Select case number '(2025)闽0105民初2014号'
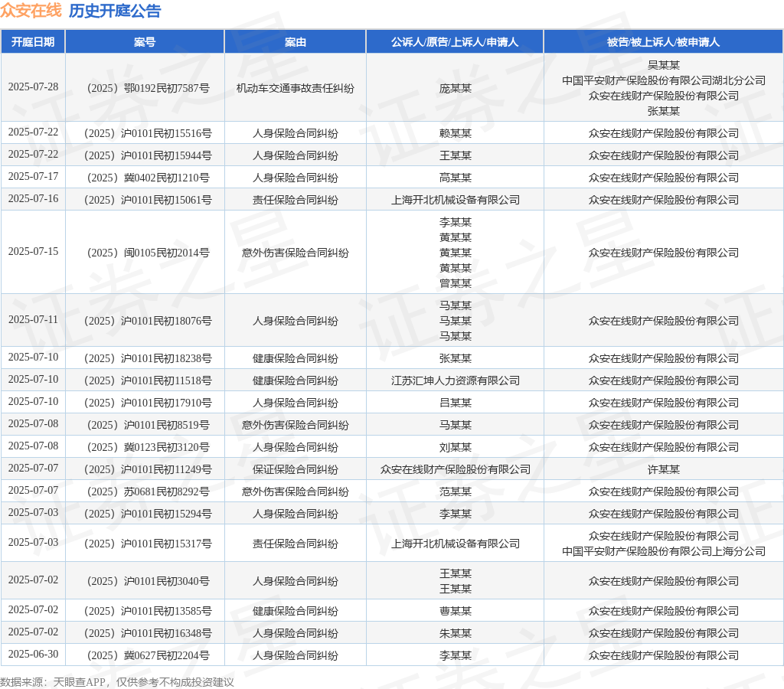784x689 pixels. [x=148, y=253]
